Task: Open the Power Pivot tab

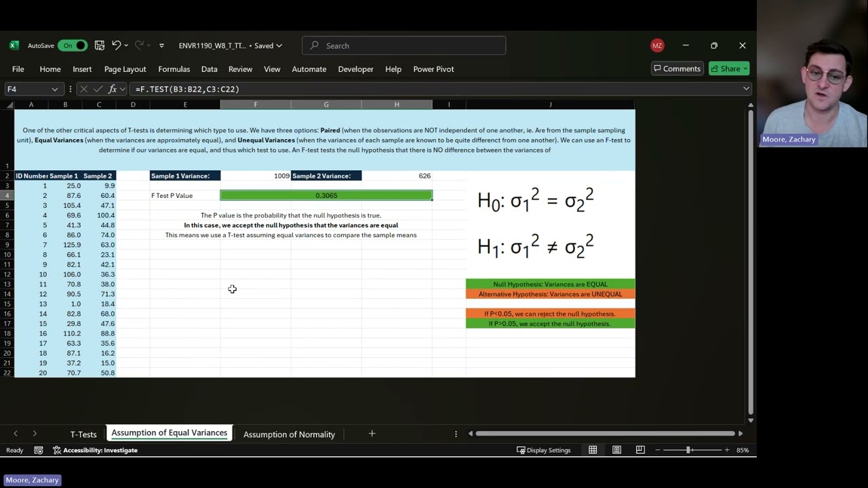Action: tap(433, 69)
